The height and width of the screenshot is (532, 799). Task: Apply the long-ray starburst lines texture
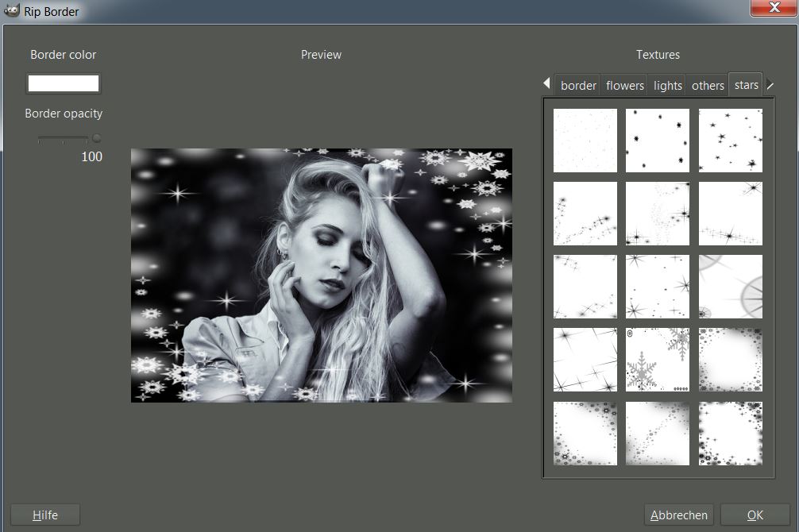tap(585, 360)
